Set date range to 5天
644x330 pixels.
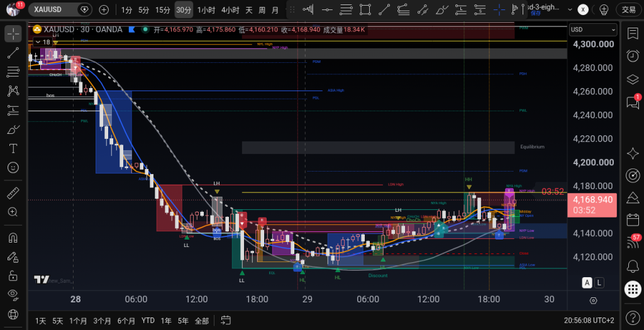(58, 321)
